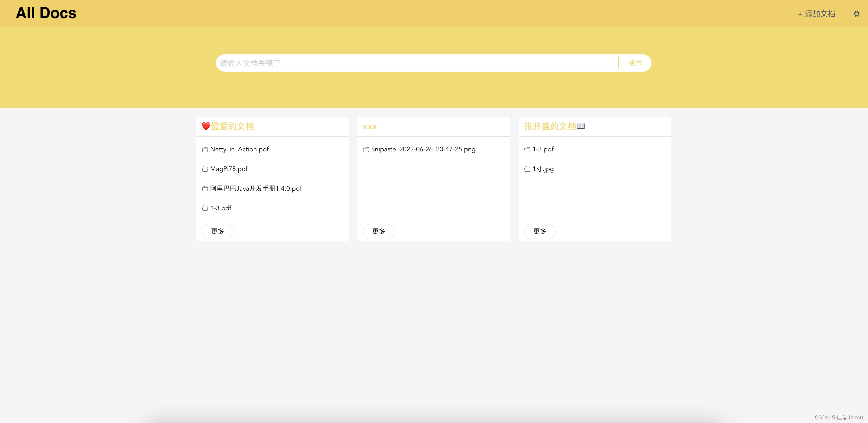Open 阿里巴巴Java开发手册1.4.0.pdf document

[x=256, y=189]
